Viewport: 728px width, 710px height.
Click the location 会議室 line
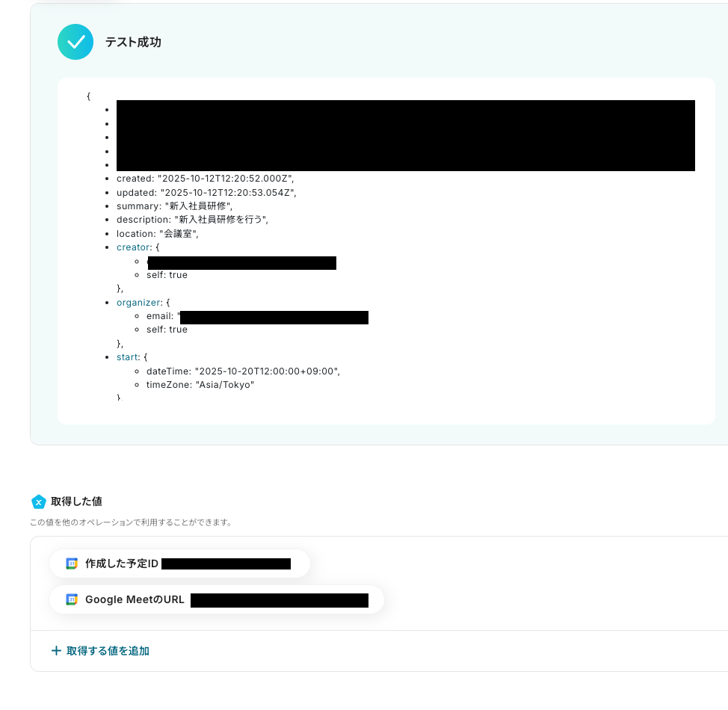(x=158, y=234)
